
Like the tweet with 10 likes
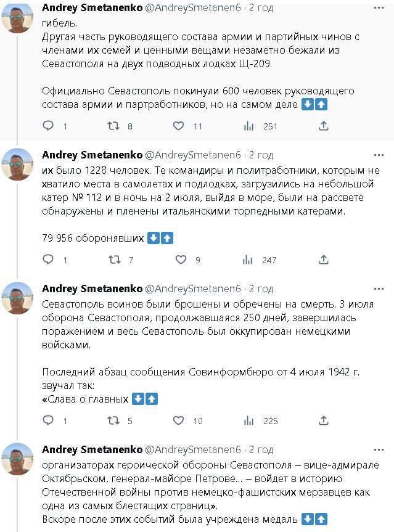pyautogui.click(x=178, y=421)
